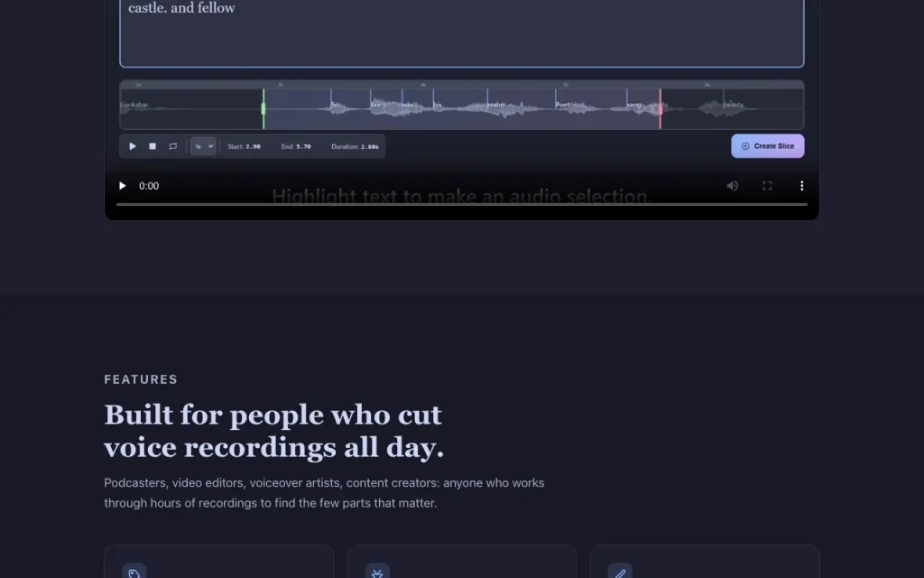
Task: Click the word 'realm' on the waveform
Action: click(496, 105)
